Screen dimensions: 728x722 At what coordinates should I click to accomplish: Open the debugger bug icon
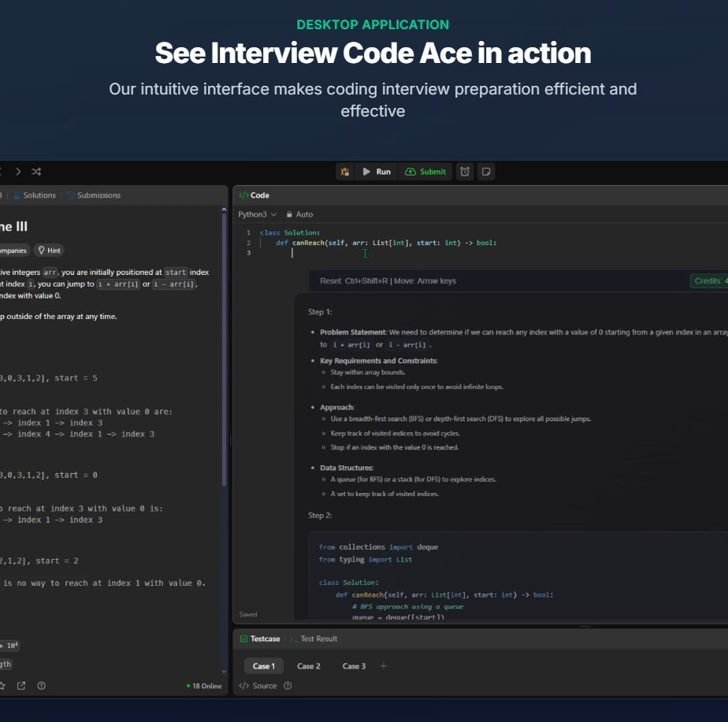click(345, 172)
